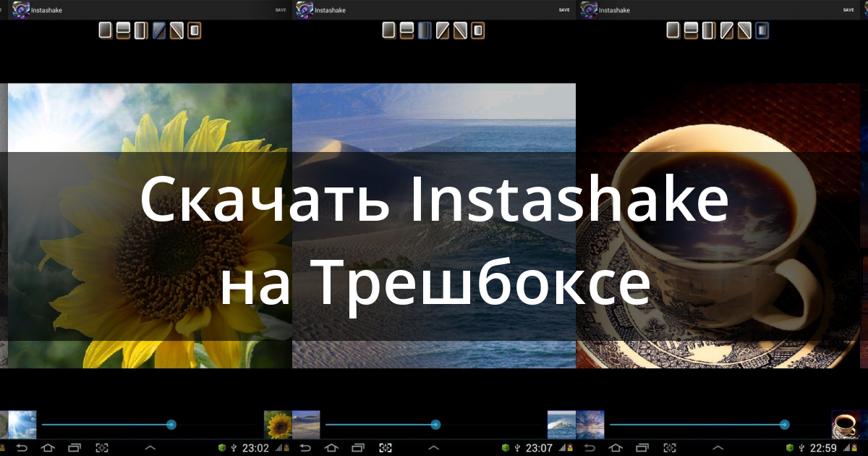
Task: Tap Android home button in desert screenshot
Action: tap(332, 448)
